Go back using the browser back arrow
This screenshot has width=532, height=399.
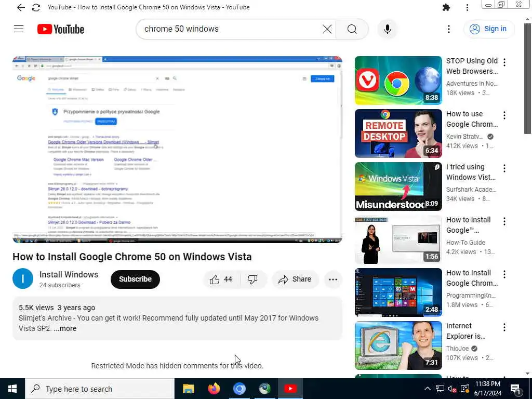tap(21, 7)
